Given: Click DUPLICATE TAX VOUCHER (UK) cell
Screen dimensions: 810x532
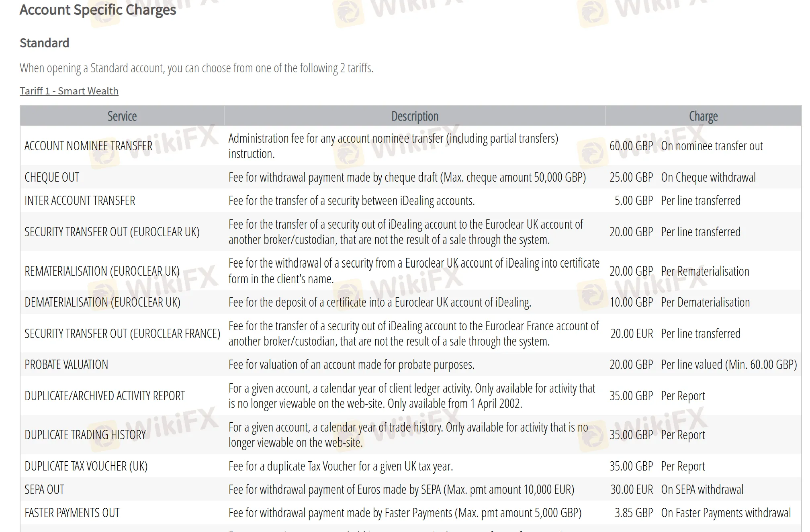Looking at the screenshot, I should 86,466.
